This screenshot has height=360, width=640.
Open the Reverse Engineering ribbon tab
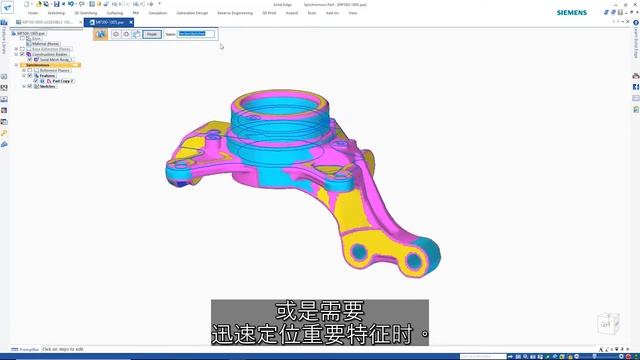235,13
